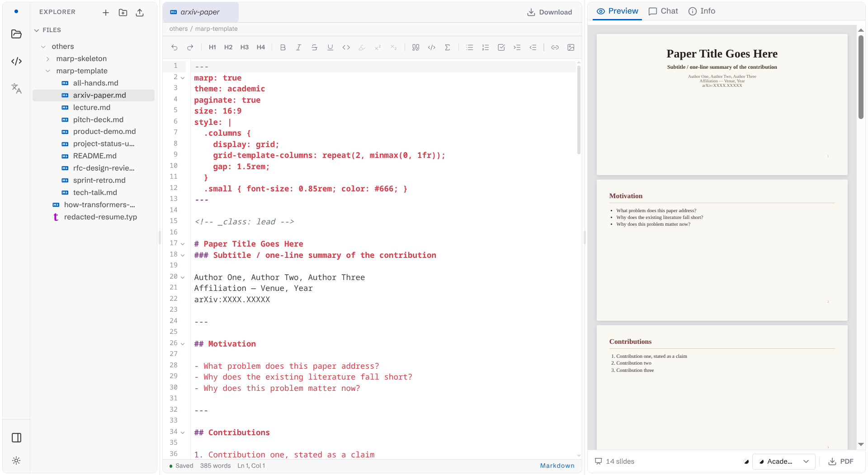
Task: Upload a file to Explorer
Action: (x=140, y=13)
